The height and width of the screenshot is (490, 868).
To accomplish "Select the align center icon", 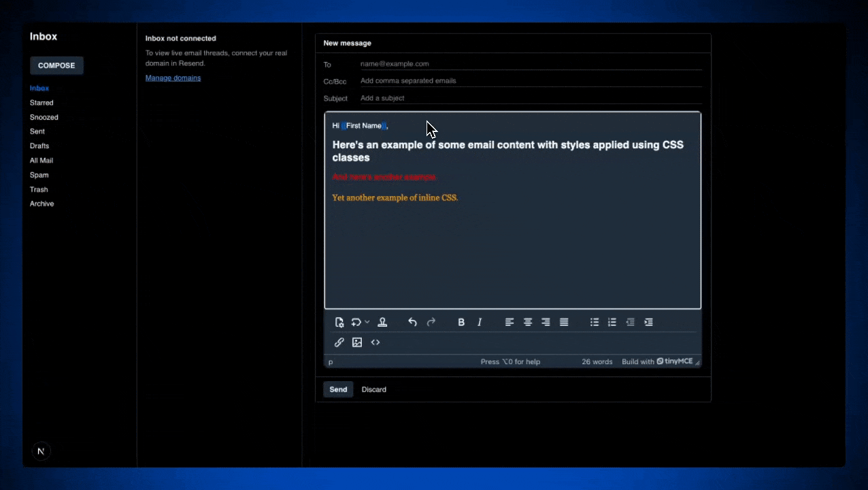I will [x=527, y=322].
